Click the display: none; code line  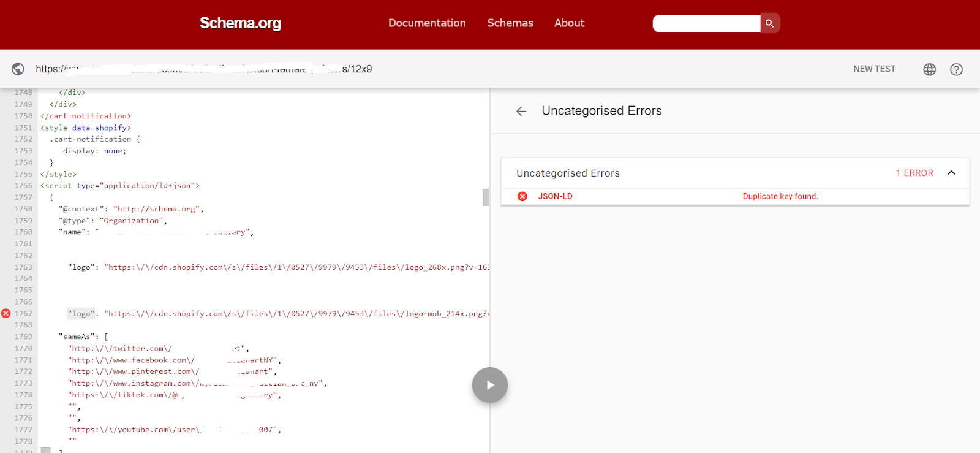[x=94, y=151]
